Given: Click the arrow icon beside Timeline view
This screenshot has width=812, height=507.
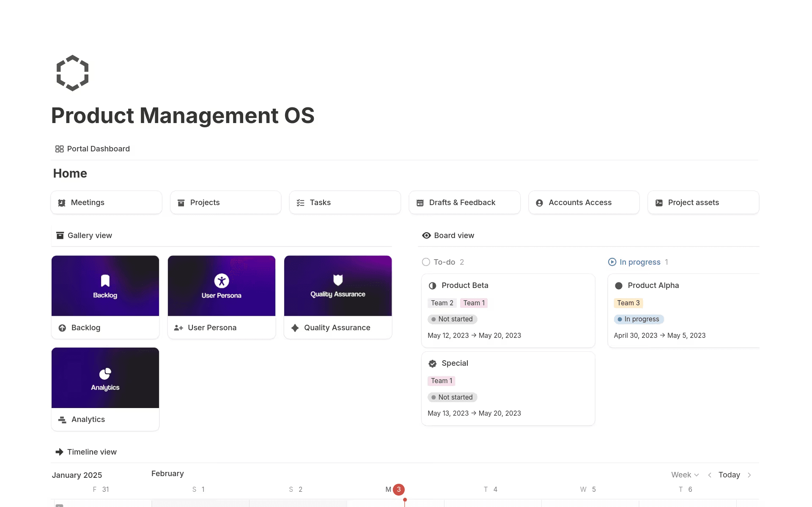Looking at the screenshot, I should point(59,452).
